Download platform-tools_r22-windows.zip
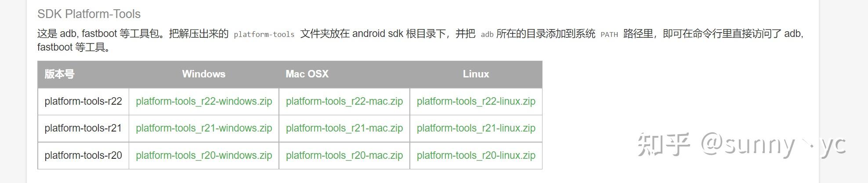This screenshot has height=183, width=868. click(204, 102)
